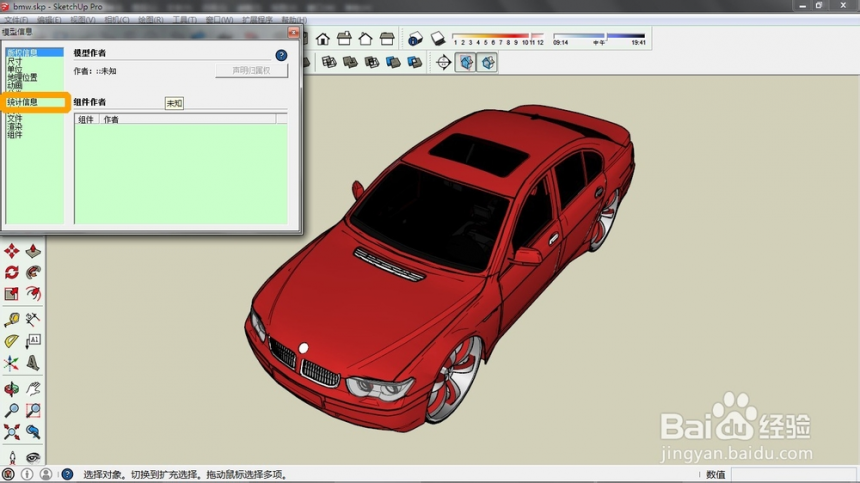The width and height of the screenshot is (860, 483).
Task: Click the 作者 column header
Action: (188, 119)
